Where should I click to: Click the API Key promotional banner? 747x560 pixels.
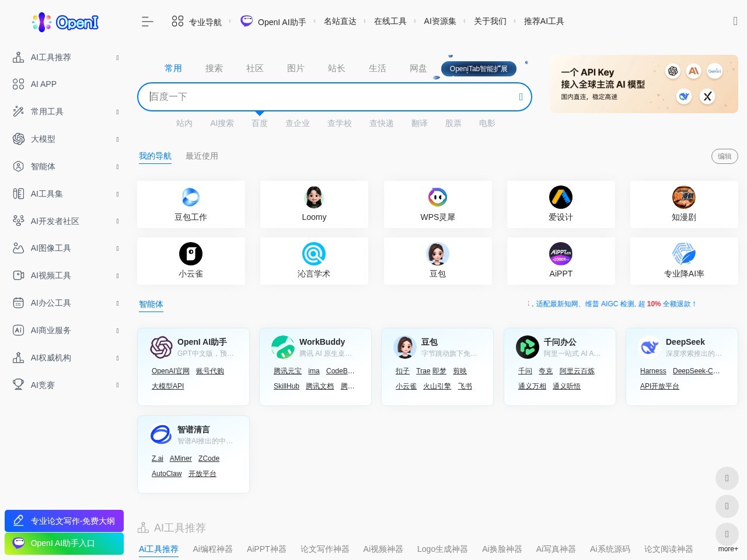pos(644,84)
